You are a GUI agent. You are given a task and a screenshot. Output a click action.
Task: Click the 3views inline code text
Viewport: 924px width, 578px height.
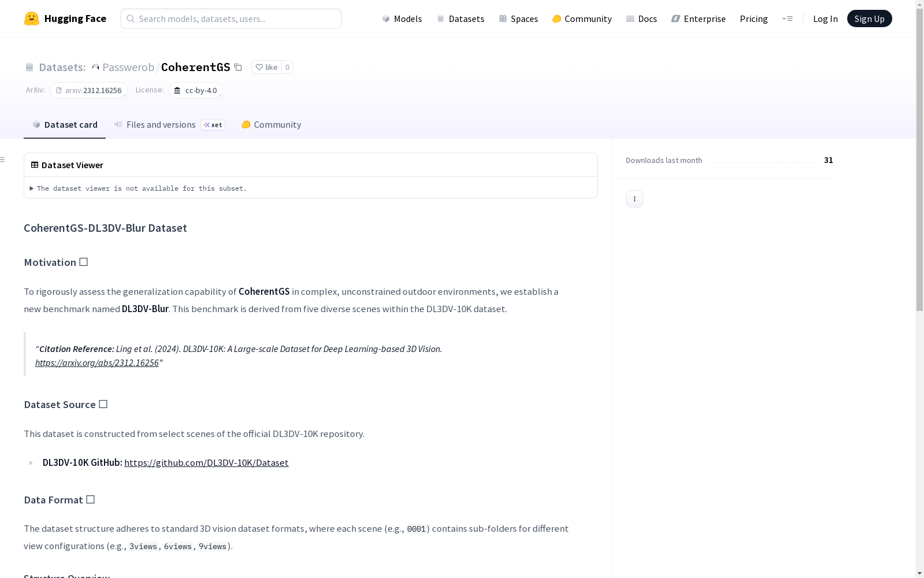[143, 546]
